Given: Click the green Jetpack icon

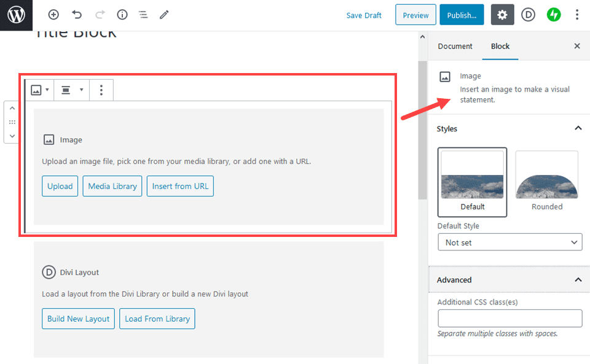Looking at the screenshot, I should click(x=553, y=14).
